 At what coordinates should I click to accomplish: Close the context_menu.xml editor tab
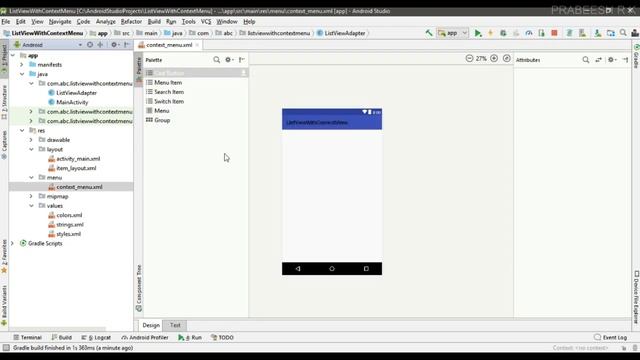[x=197, y=45]
